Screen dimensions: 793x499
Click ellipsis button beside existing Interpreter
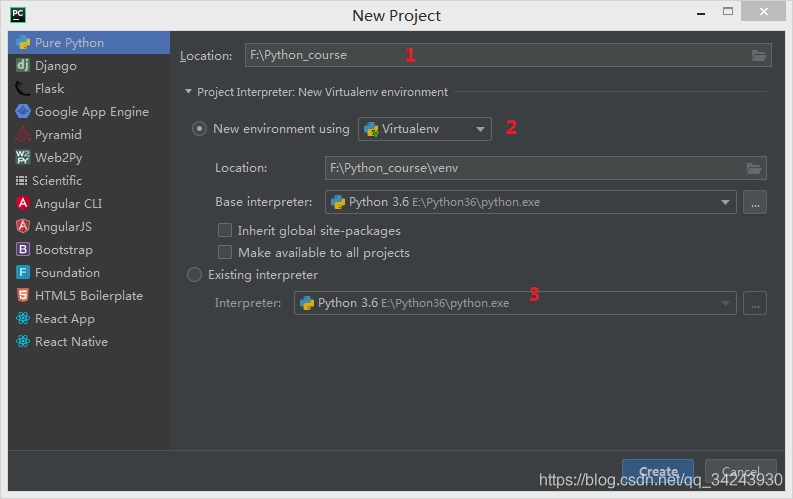pyautogui.click(x=755, y=303)
